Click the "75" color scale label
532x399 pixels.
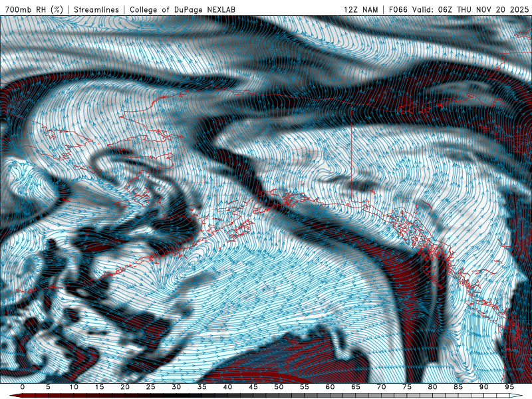click(407, 387)
